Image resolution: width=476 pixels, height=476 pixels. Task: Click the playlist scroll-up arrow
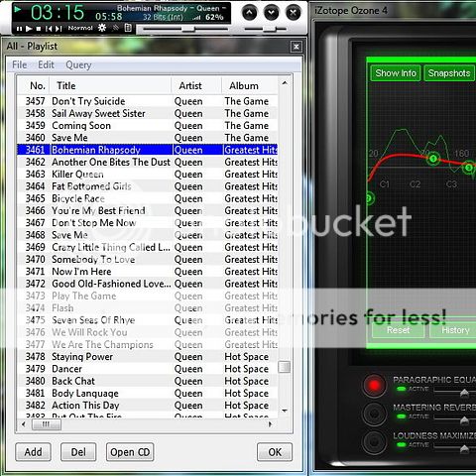[x=285, y=83]
